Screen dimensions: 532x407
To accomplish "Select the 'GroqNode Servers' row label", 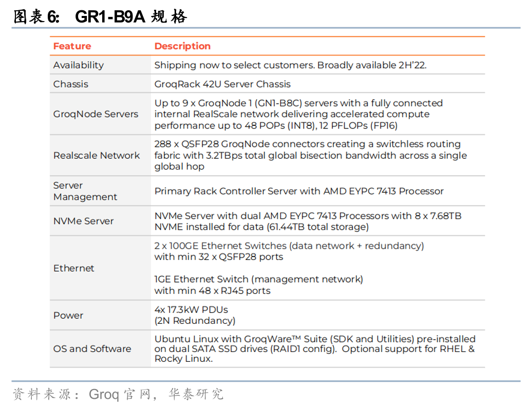I will coord(96,114).
